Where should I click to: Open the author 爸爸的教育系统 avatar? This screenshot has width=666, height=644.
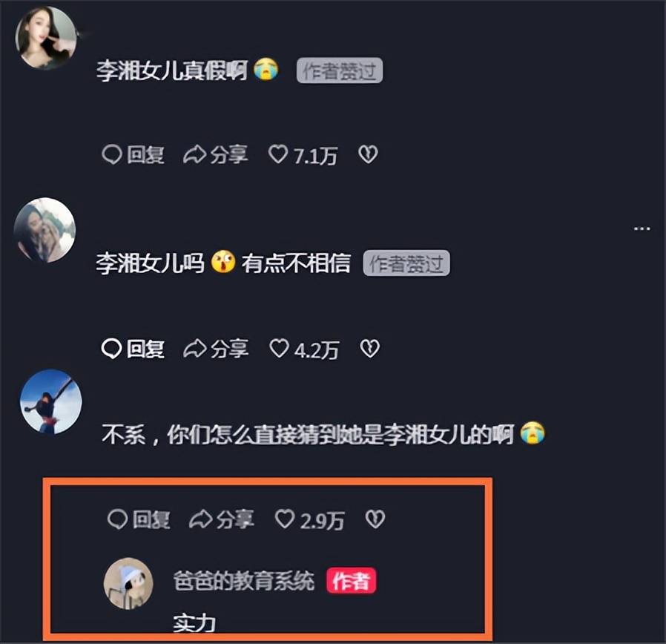tap(128, 583)
